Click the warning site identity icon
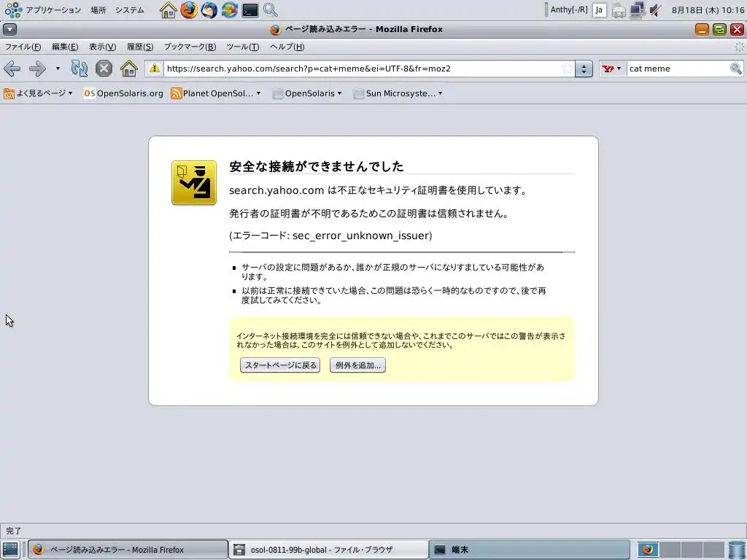The height and width of the screenshot is (560, 747). 155,69
